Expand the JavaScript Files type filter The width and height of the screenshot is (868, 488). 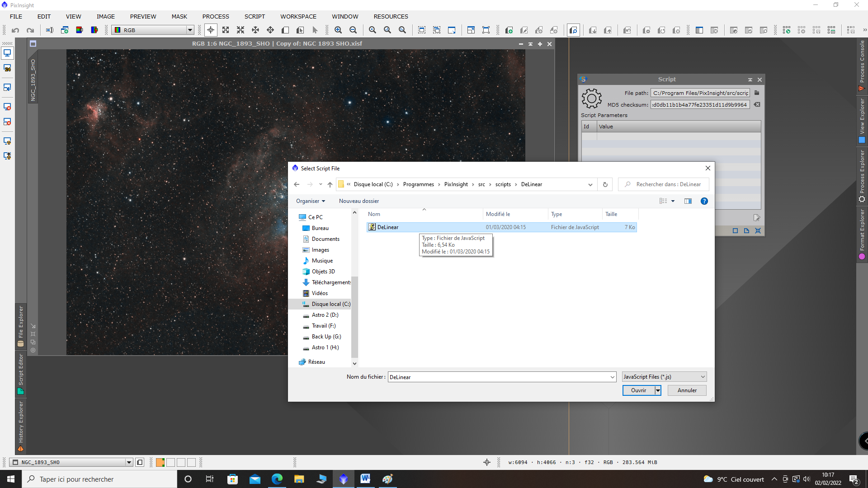pos(703,377)
